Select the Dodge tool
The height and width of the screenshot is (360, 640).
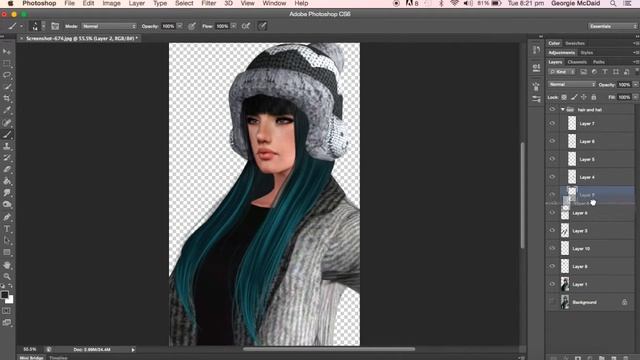tap(7, 204)
